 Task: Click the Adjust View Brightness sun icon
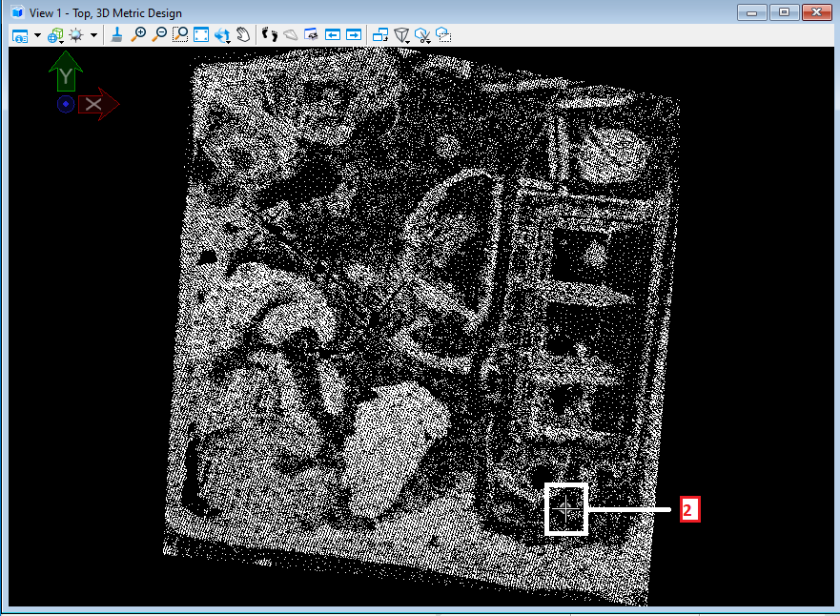(x=76, y=35)
